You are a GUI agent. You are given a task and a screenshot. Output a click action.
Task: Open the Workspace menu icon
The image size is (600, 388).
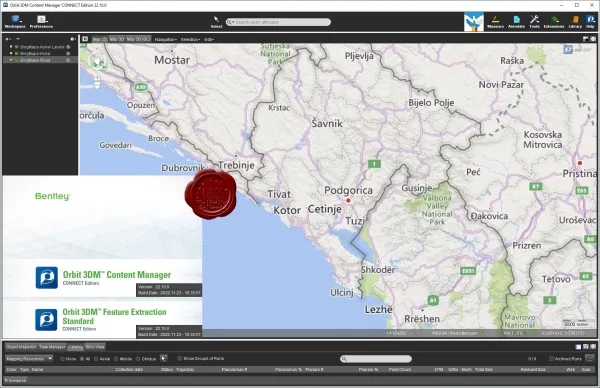(x=15, y=21)
